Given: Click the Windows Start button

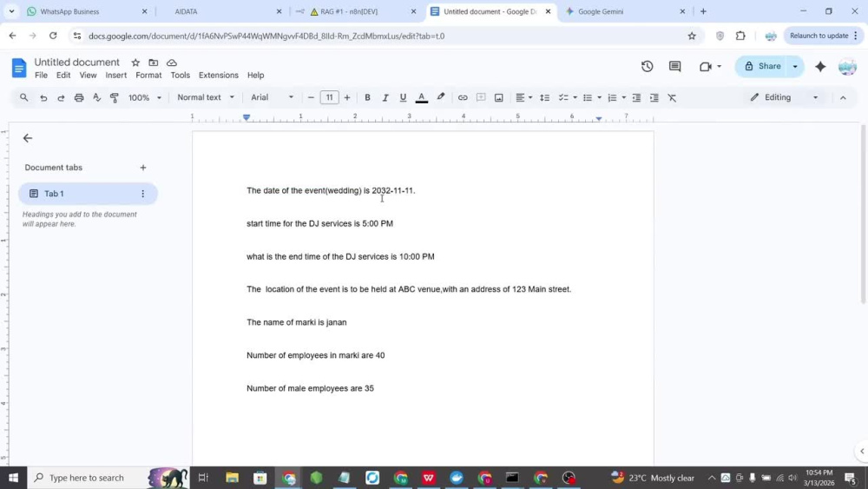Looking at the screenshot, I should pyautogui.click(x=13, y=478).
